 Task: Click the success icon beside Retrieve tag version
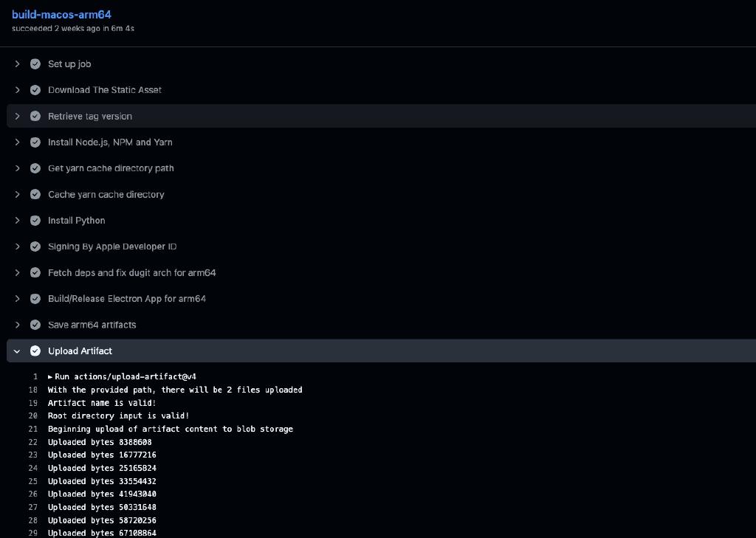point(35,116)
